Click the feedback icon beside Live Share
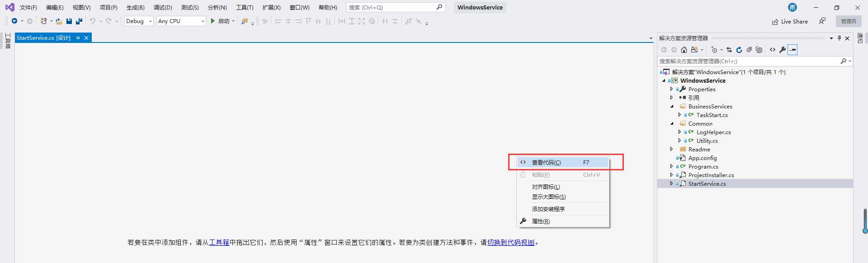Viewport: 868px width, 263px height. (822, 21)
